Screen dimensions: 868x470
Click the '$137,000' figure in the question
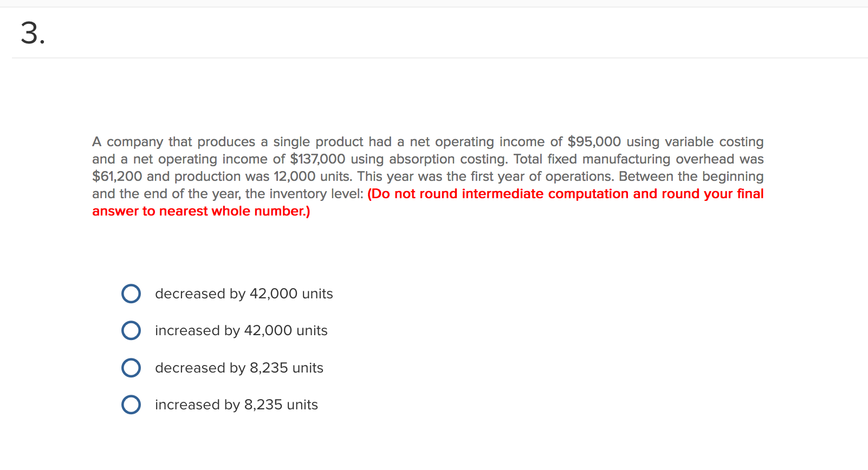318,159
